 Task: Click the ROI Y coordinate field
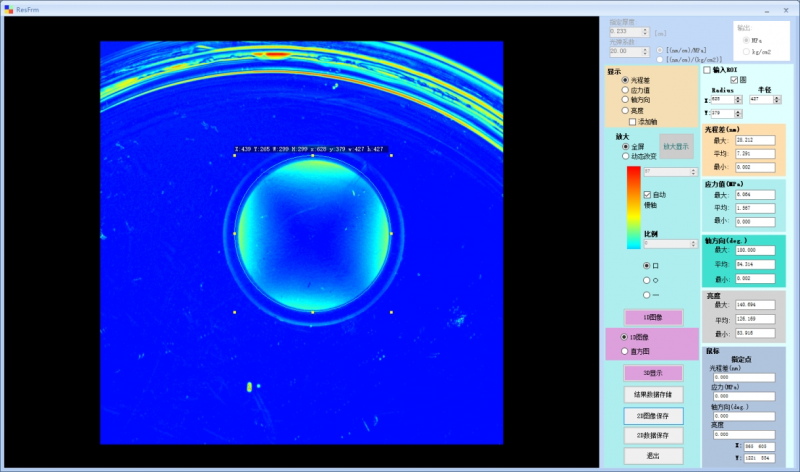pos(721,113)
